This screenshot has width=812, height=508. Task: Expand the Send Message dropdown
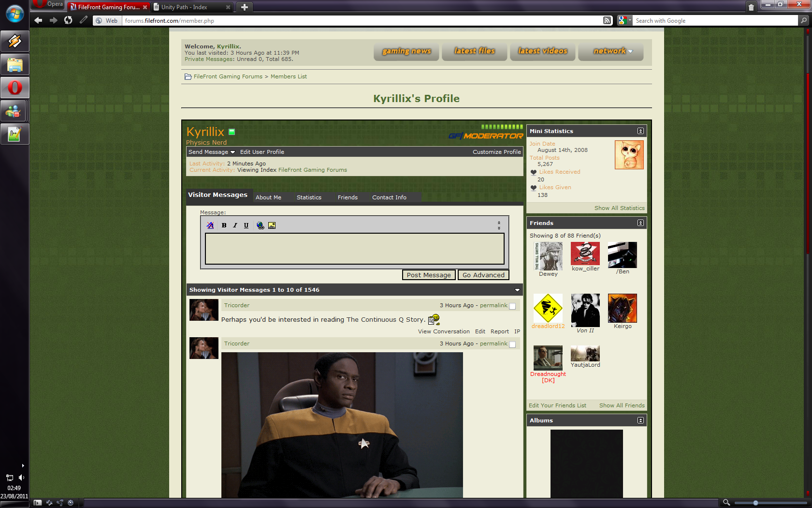tap(212, 152)
